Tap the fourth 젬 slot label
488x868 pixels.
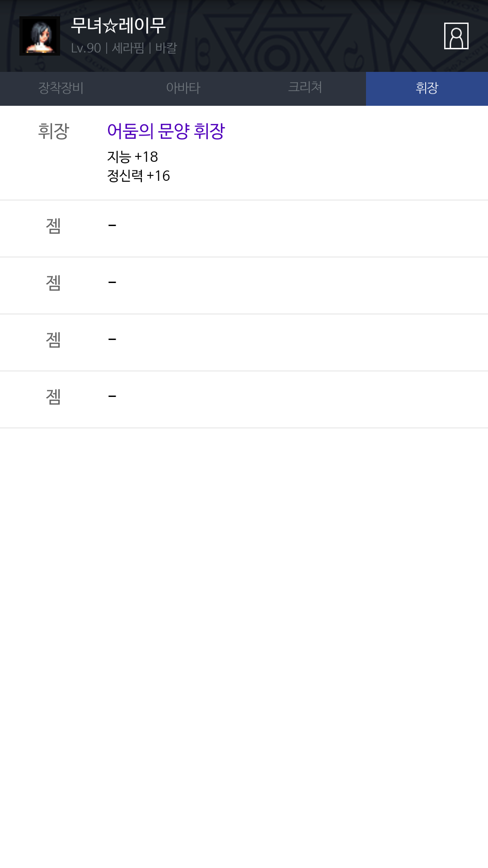[53, 396]
